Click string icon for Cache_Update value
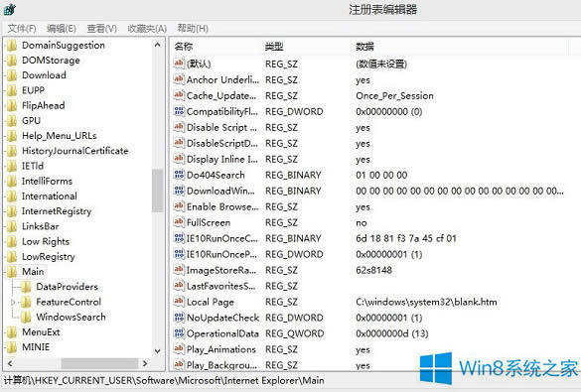581x392 pixels. [x=179, y=95]
